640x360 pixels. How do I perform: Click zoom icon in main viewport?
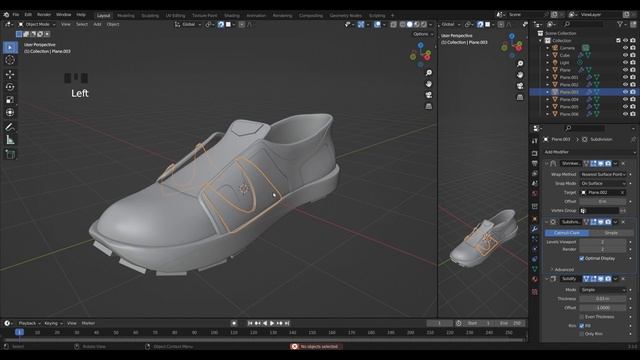pos(429,73)
